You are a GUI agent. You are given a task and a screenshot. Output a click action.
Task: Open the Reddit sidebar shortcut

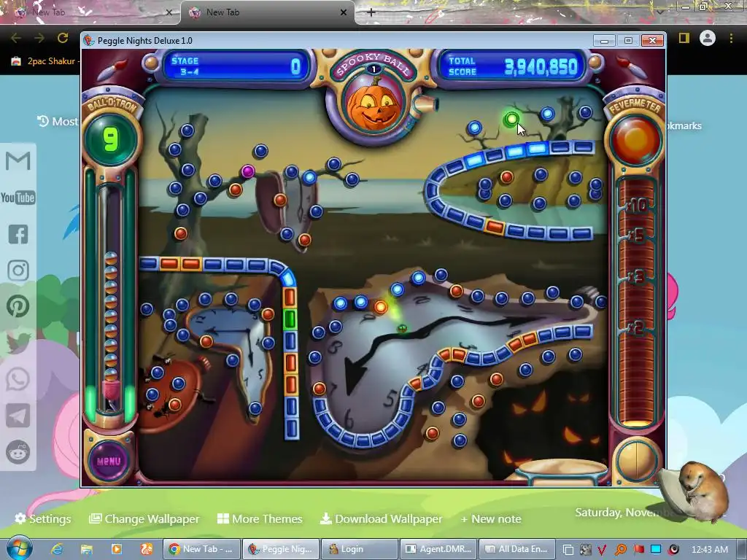18,451
